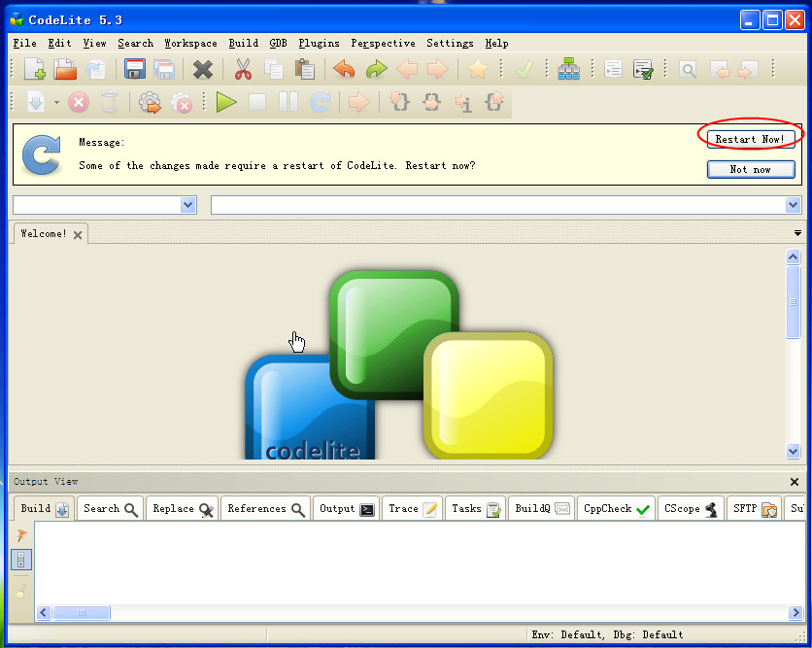This screenshot has width=812, height=648.
Task: Switch to the CppCheck tab
Action: (x=616, y=509)
